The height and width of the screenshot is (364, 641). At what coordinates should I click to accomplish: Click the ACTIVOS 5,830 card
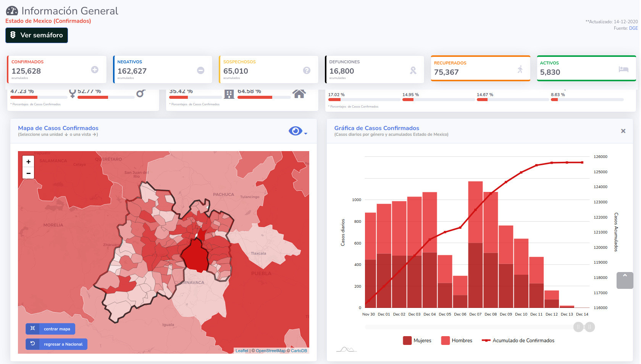tap(586, 68)
